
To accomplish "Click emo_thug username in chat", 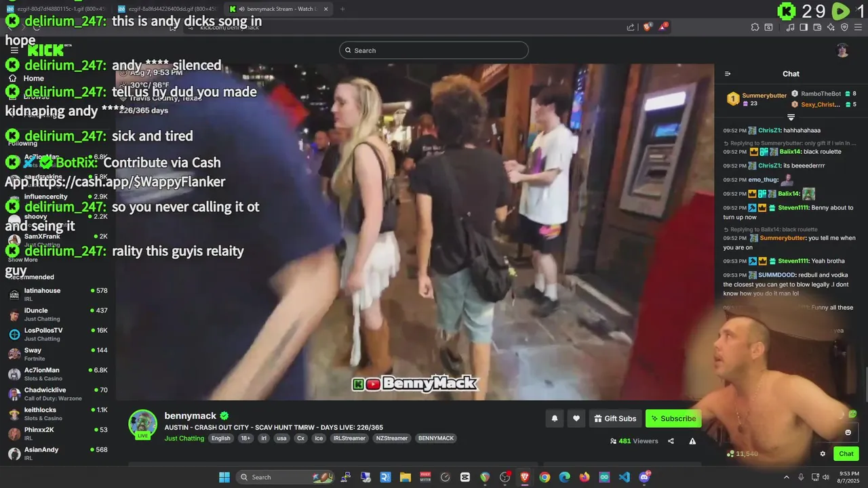I will [762, 180].
